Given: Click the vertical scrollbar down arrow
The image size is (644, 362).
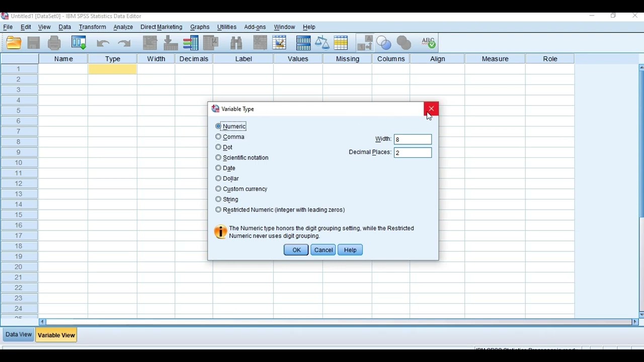Looking at the screenshot, I should (x=641, y=315).
